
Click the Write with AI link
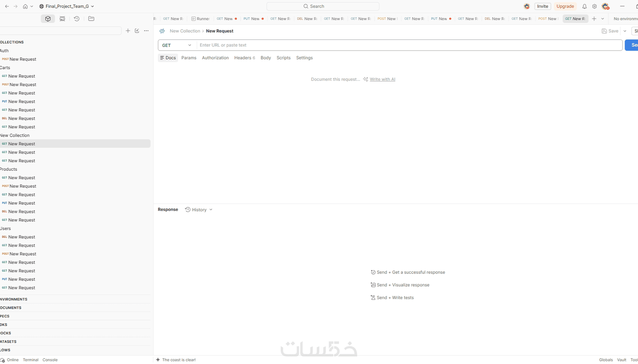click(382, 79)
